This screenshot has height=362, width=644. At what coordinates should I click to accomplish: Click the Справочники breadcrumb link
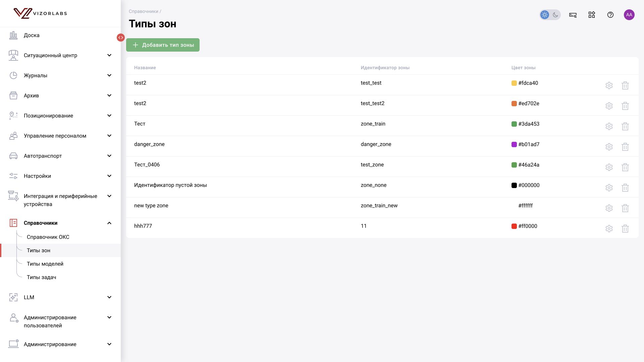click(144, 11)
